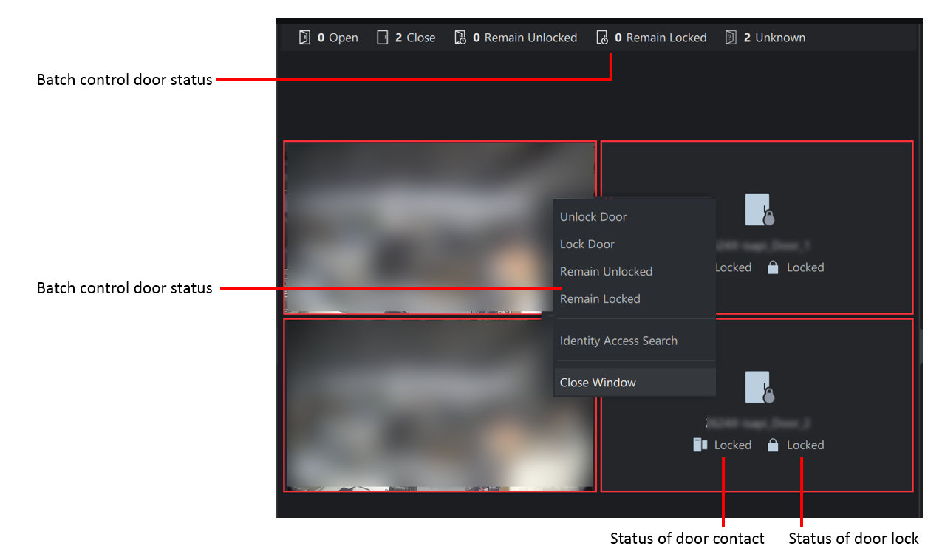Click the padlock icon of Door 1
Screen dimensions: 942x560
coord(773,267)
